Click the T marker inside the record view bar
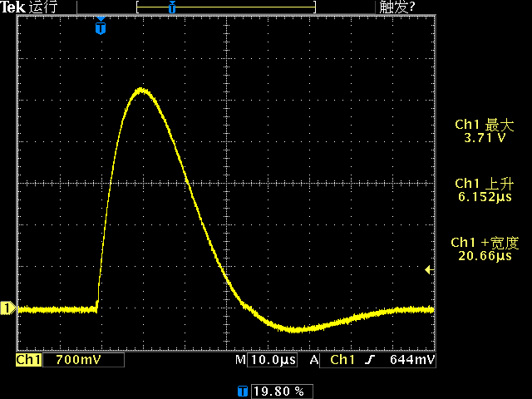Image resolution: width=532 pixels, height=399 pixels. 172,7
